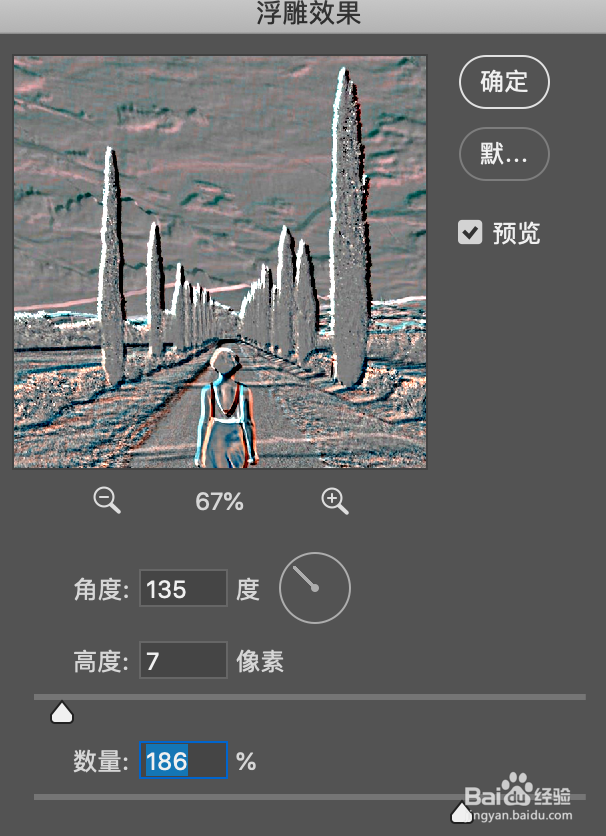
Task: Click the zoom out magnifier icon
Action: [107, 501]
